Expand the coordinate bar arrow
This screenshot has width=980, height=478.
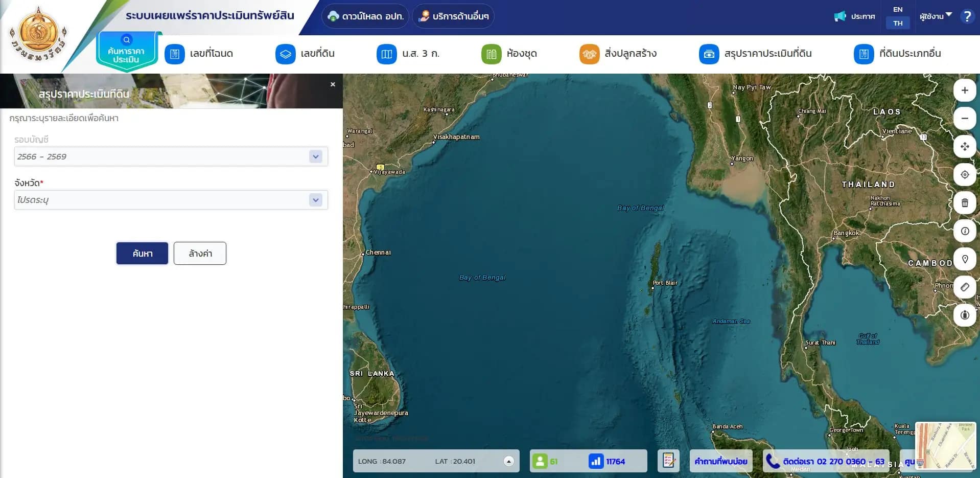click(x=508, y=461)
